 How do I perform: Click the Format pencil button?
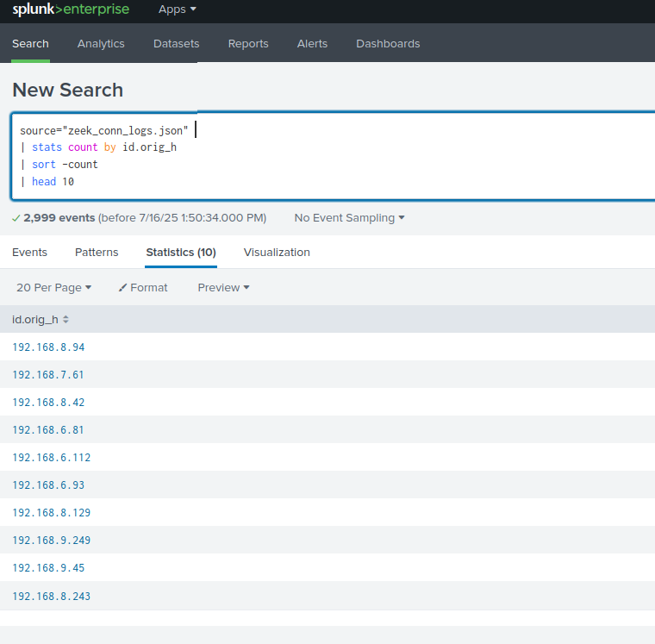143,288
